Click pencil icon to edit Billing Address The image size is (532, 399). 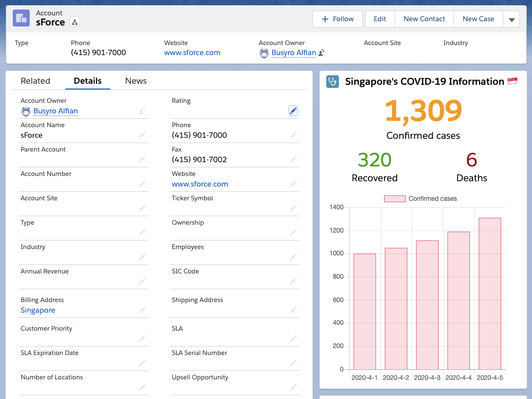click(142, 310)
